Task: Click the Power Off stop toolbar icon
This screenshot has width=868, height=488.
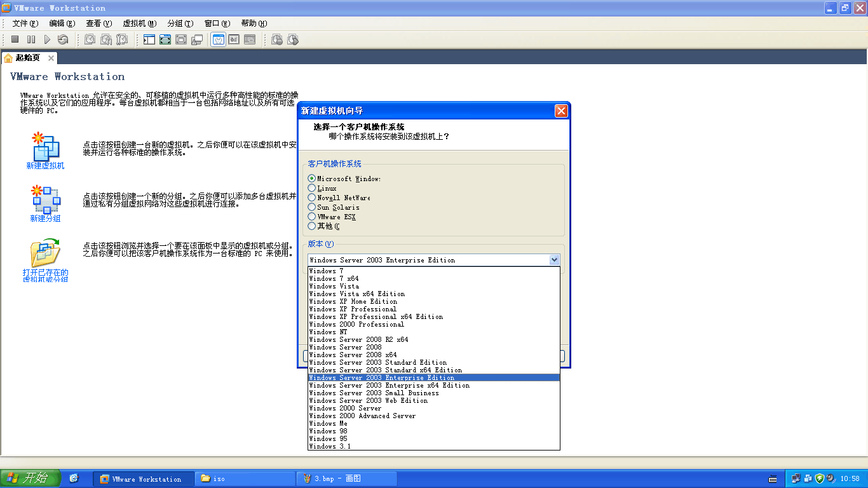Action: 15,39
